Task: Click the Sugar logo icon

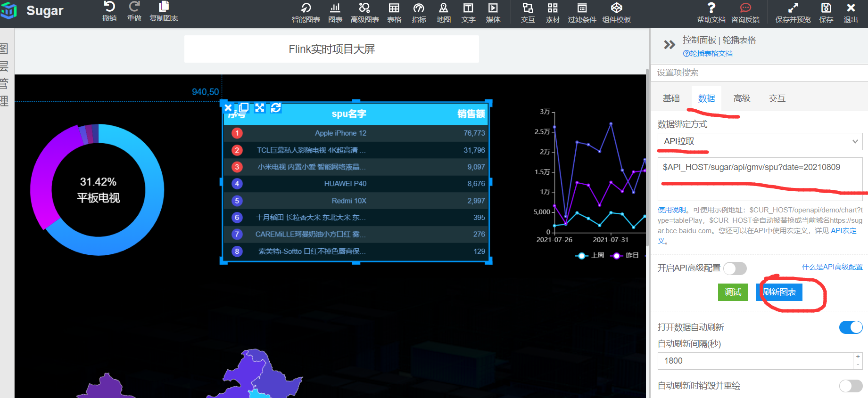Action: [x=8, y=10]
